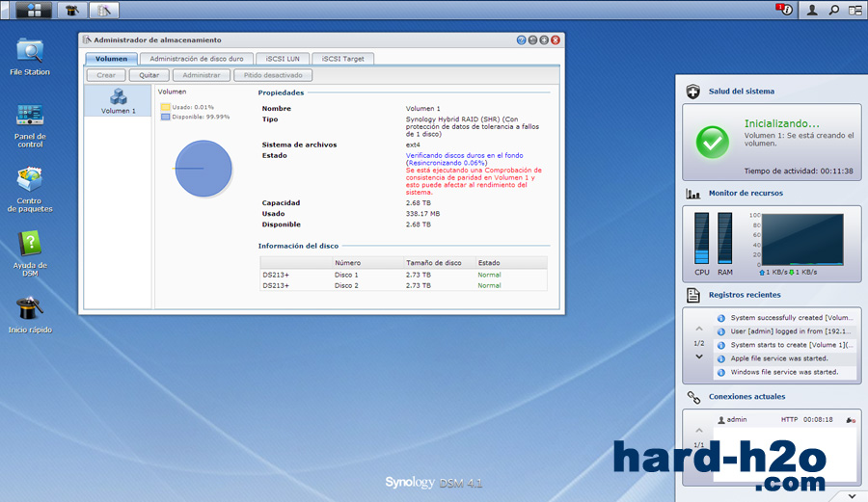Click the Conexiones actuales link icon
868x502 pixels.
pos(693,396)
